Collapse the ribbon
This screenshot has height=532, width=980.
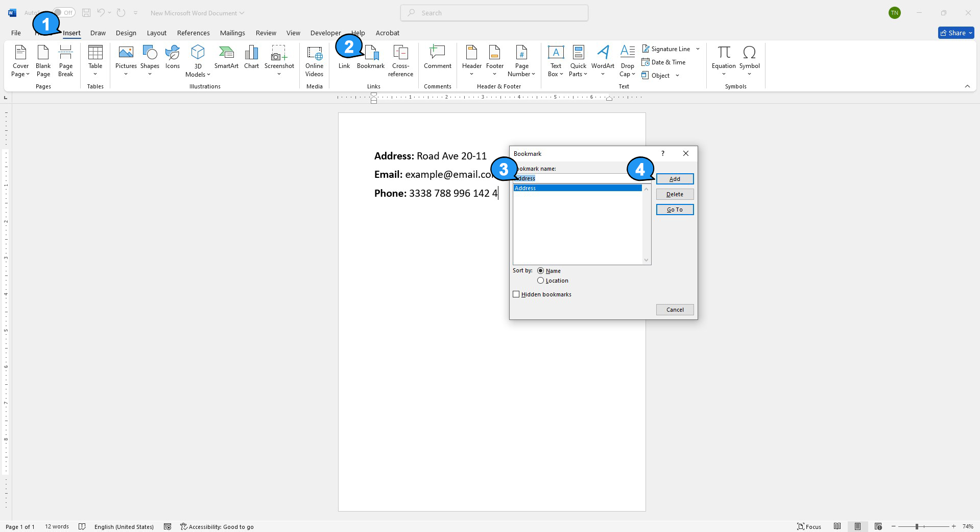967,86
